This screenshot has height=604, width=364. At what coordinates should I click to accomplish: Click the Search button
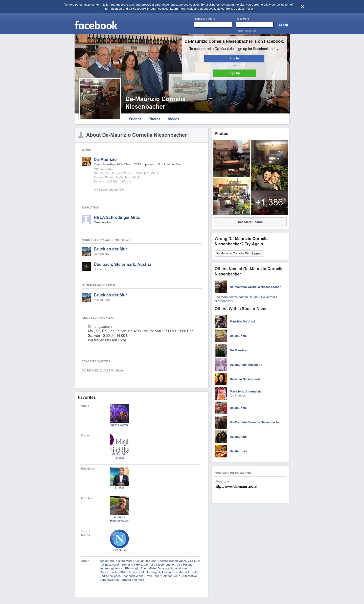257,253
